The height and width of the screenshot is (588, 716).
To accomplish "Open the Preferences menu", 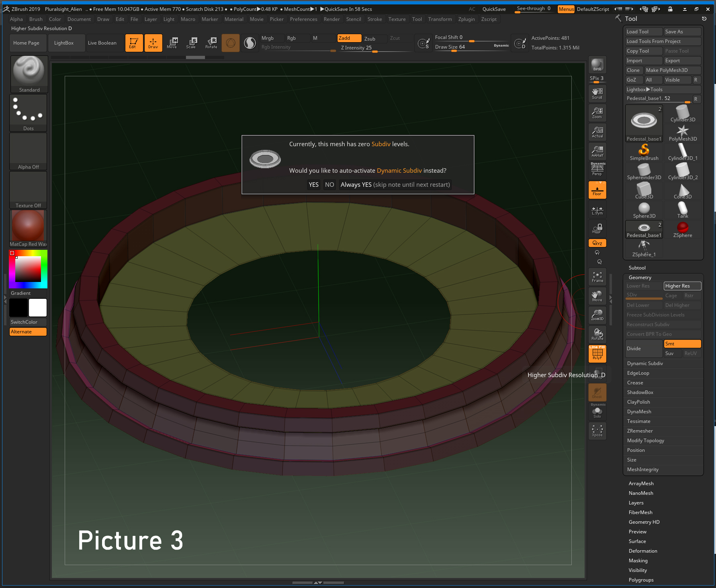I will click(x=303, y=19).
